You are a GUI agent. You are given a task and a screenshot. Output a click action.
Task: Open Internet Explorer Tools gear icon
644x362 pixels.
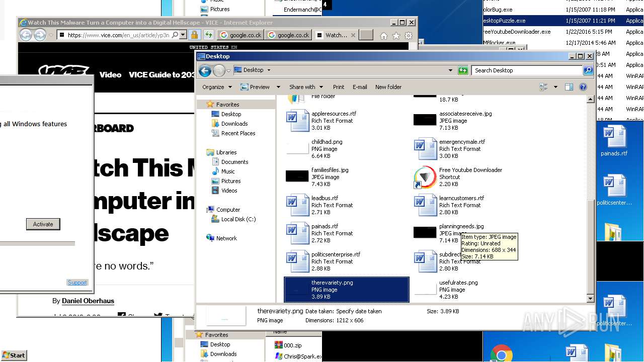(409, 36)
